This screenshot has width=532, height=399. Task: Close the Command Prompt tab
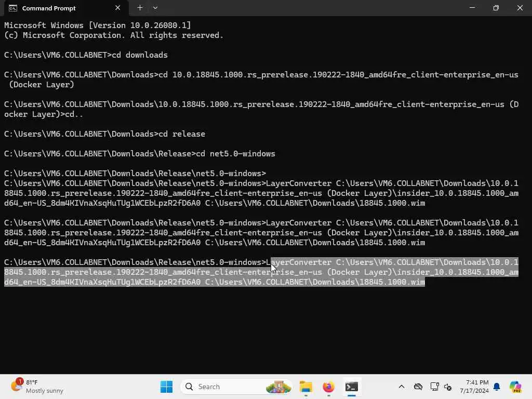(118, 8)
